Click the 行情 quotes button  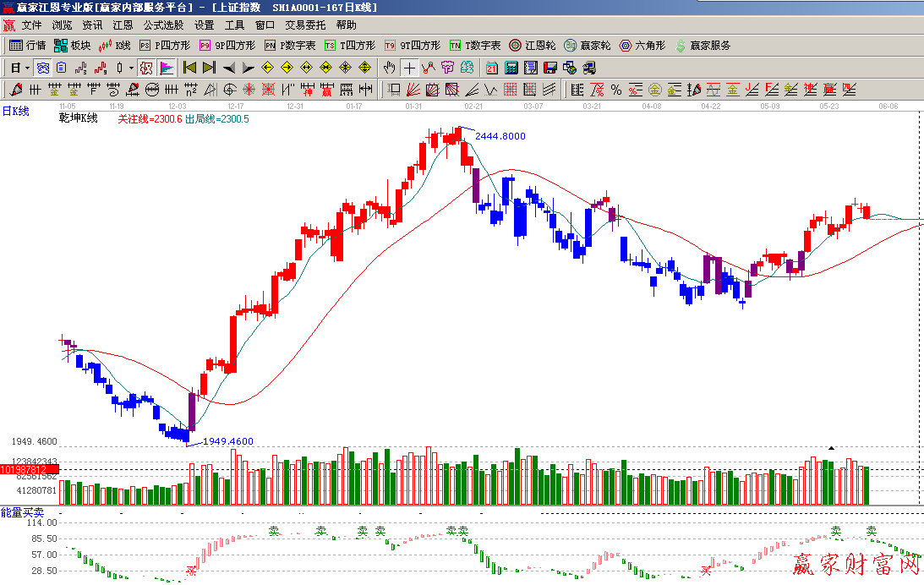click(x=27, y=46)
